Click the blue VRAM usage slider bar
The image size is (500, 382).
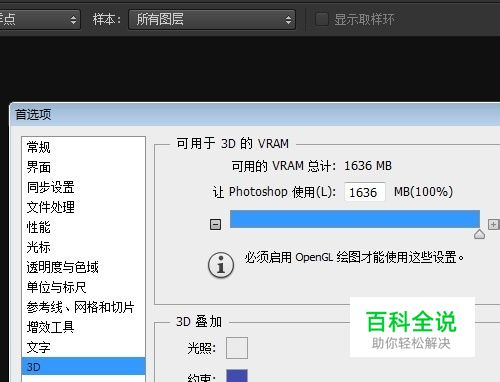click(355, 219)
